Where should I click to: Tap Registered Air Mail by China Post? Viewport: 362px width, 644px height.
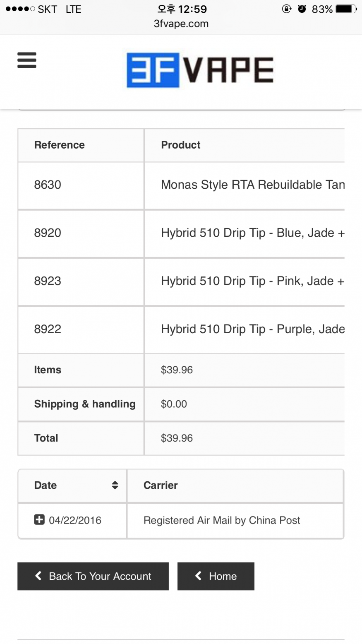(222, 520)
